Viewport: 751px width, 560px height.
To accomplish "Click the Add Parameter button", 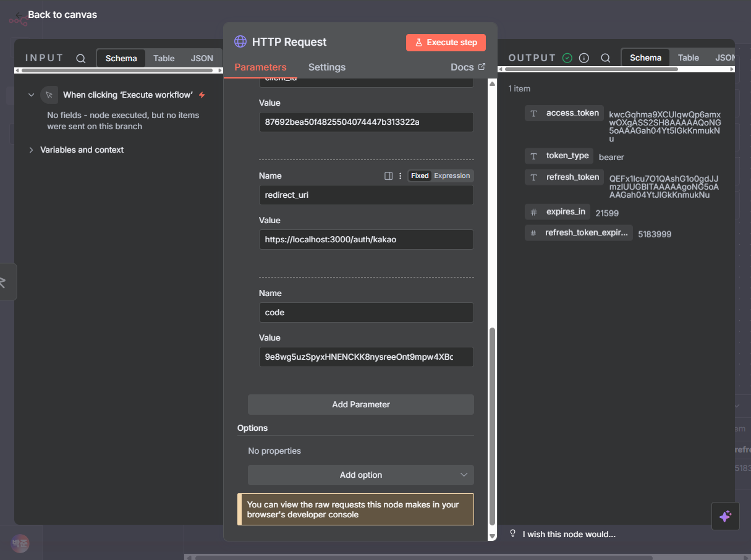I will point(361,404).
